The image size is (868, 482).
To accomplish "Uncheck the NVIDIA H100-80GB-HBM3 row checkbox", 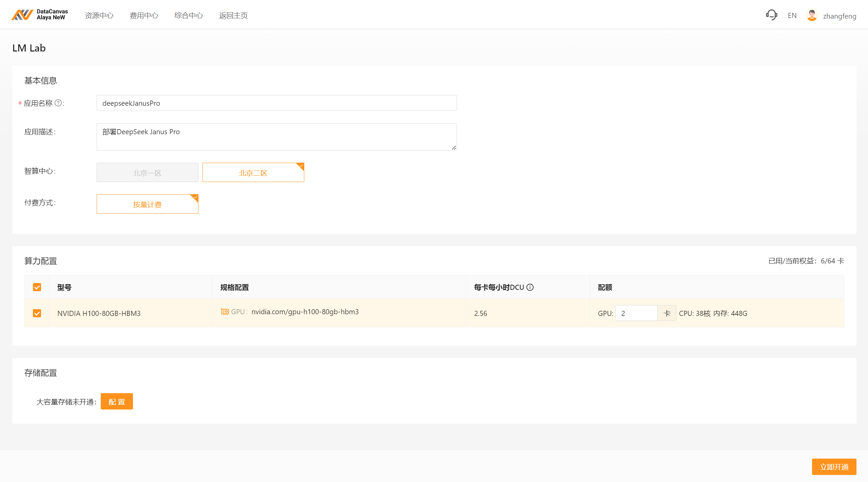I will pyautogui.click(x=37, y=313).
